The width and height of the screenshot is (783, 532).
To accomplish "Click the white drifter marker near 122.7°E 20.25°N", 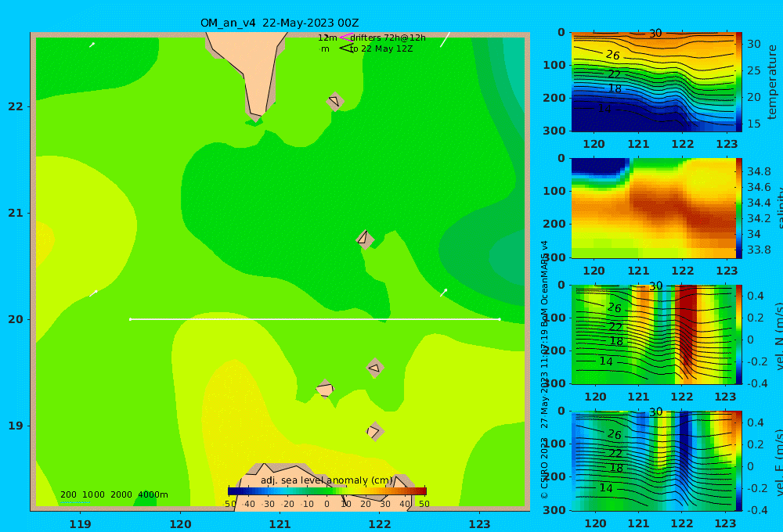I will pyautogui.click(x=443, y=293).
